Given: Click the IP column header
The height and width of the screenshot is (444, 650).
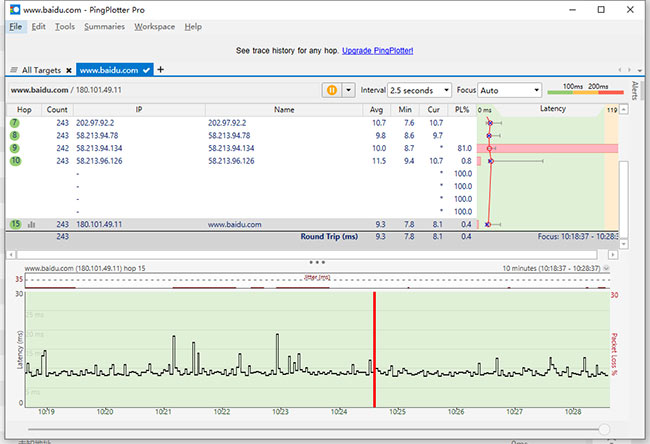Looking at the screenshot, I should coord(139,109).
